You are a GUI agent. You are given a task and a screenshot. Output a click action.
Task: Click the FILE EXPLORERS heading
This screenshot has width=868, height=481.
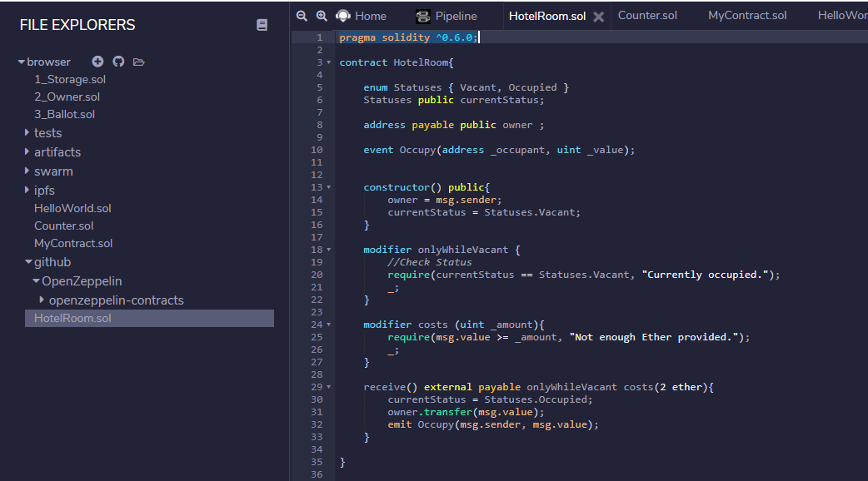point(77,25)
